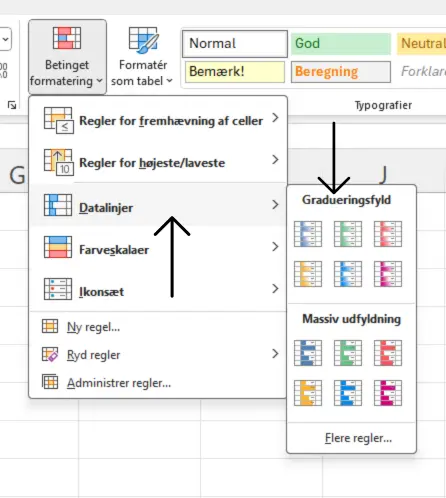446x498 pixels.
Task: Open number group dialog launcher icon
Action: tap(12, 105)
